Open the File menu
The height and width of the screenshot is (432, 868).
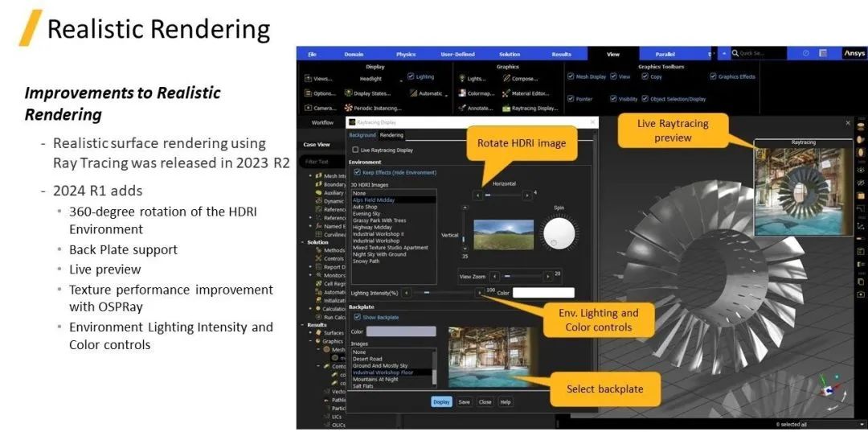tap(312, 54)
